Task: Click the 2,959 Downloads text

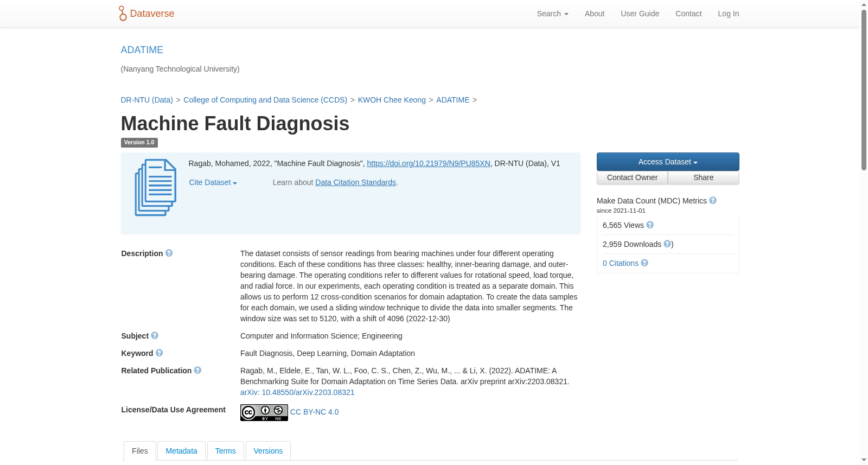Action: [x=632, y=244]
